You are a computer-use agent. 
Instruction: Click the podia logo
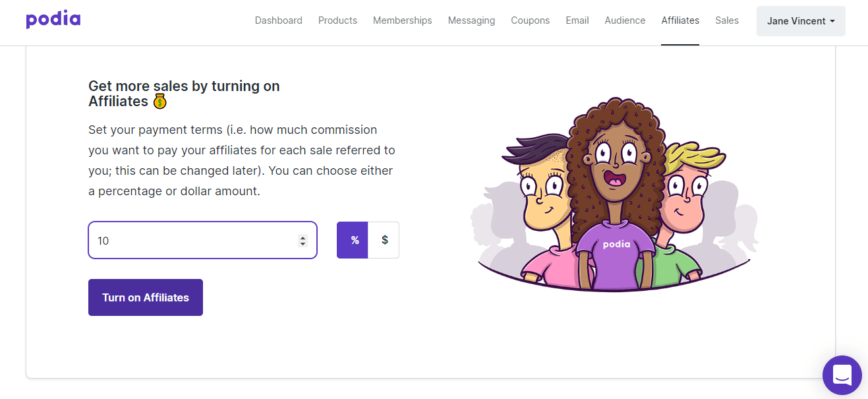click(53, 20)
